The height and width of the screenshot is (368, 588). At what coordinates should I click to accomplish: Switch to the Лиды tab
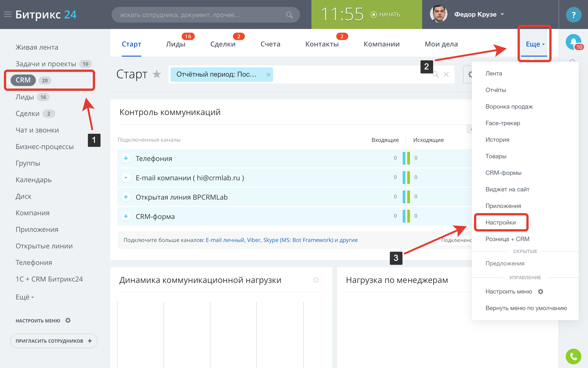[x=176, y=44]
